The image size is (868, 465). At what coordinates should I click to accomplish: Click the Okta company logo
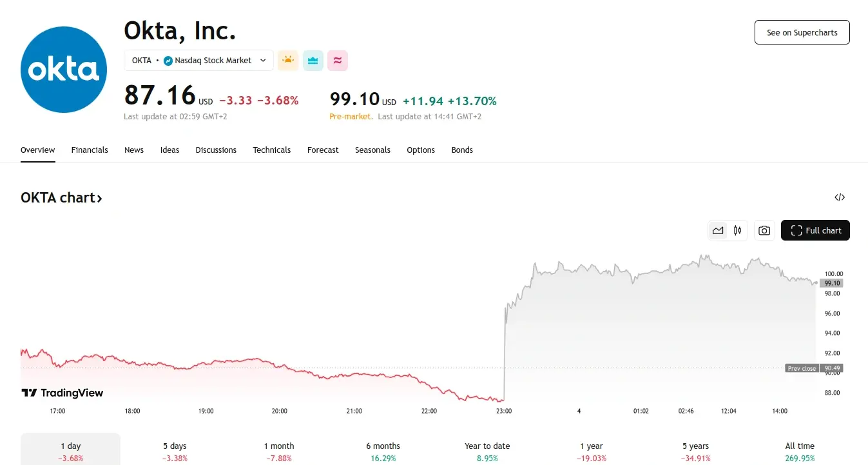[x=64, y=70]
